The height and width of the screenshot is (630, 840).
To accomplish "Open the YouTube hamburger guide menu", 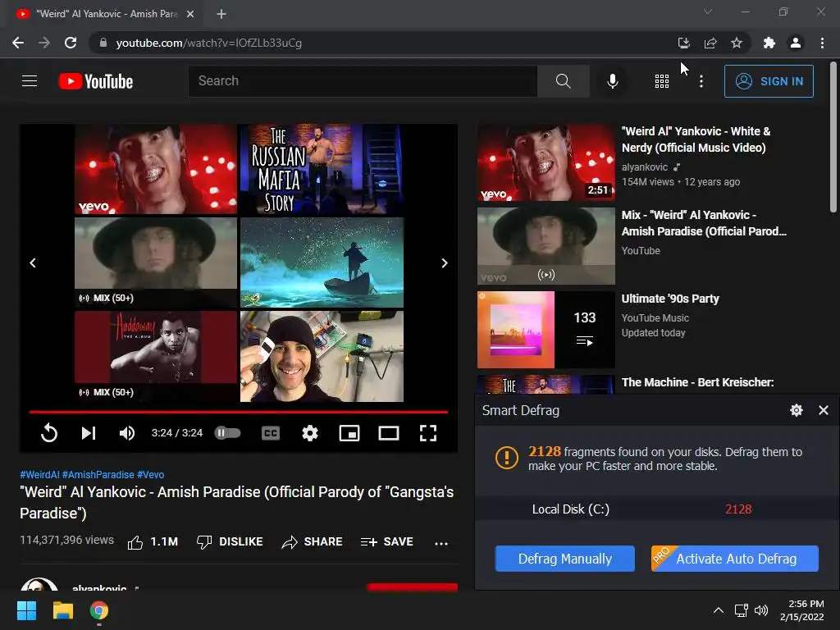I will pyautogui.click(x=30, y=81).
